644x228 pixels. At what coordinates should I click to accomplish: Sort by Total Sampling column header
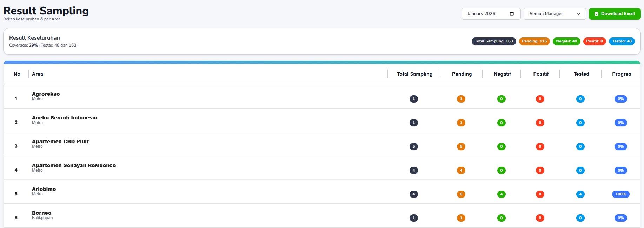pyautogui.click(x=414, y=74)
